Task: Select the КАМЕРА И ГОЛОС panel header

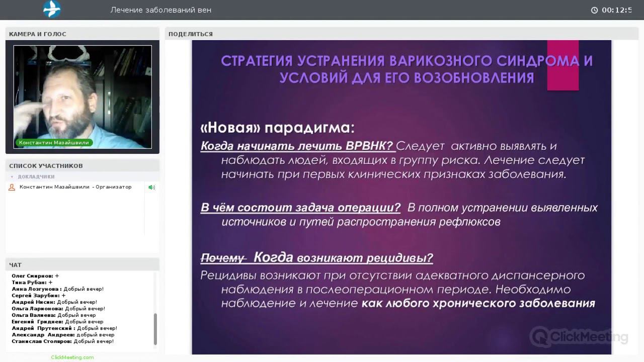Action: coord(83,34)
